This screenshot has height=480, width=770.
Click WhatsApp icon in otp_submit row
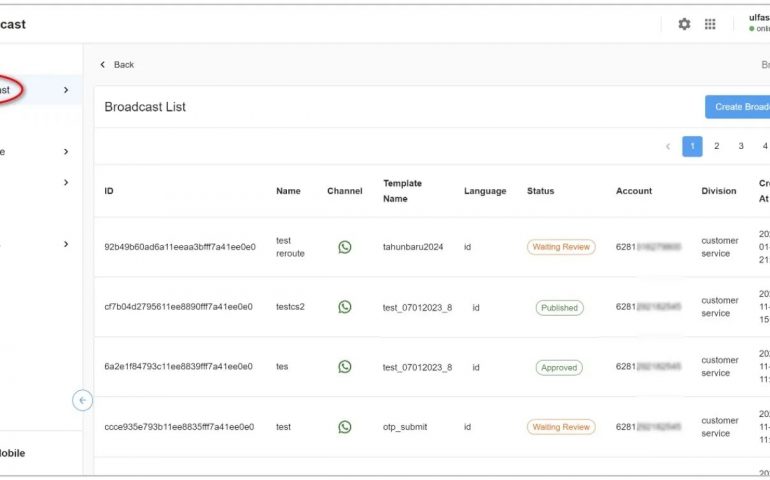click(345, 427)
